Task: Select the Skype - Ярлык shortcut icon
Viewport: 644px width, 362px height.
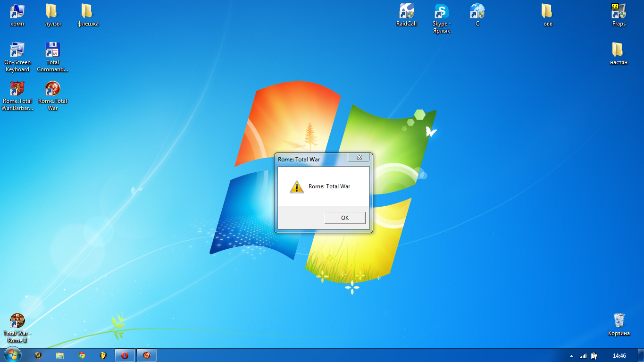Action: [x=442, y=18]
